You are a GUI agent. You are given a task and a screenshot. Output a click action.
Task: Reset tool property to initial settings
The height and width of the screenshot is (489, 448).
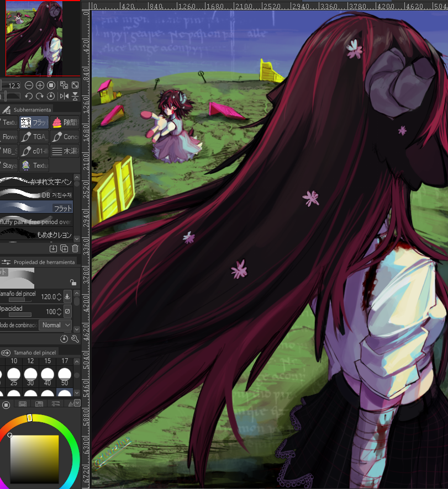click(64, 339)
